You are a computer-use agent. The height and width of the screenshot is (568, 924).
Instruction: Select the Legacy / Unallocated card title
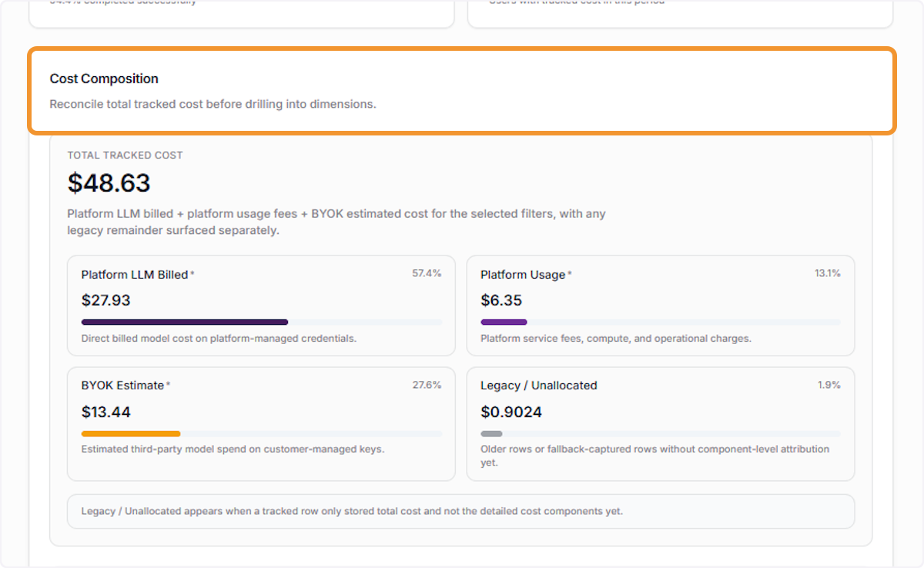539,386
